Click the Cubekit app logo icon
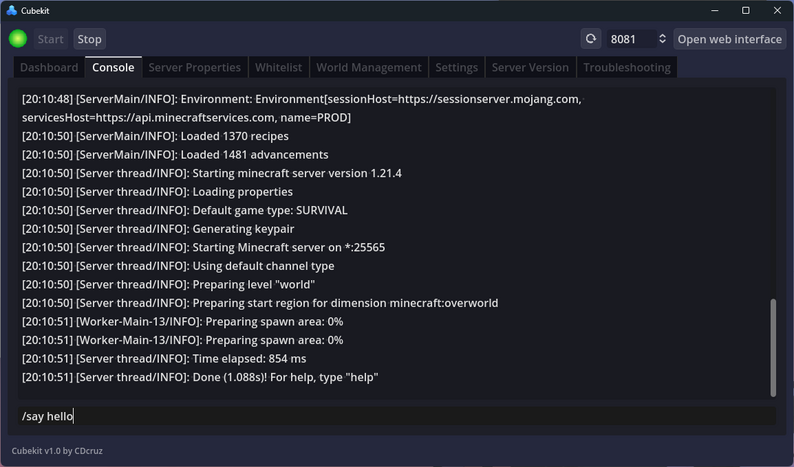 tap(11, 10)
